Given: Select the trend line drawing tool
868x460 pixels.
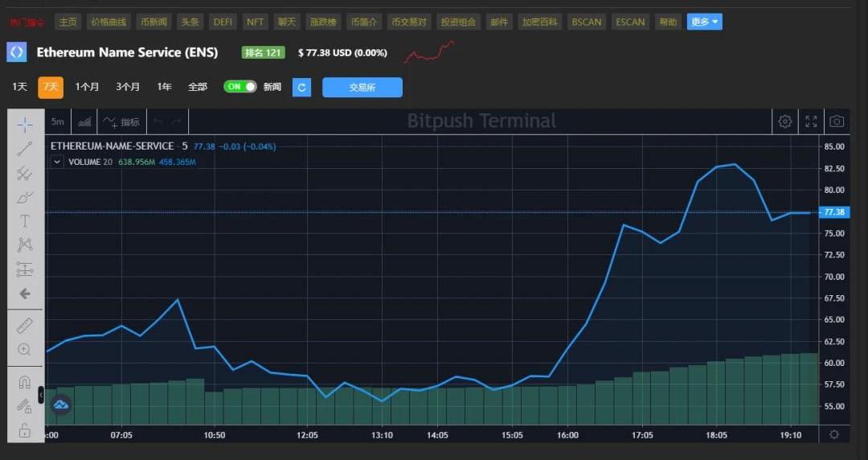Looking at the screenshot, I should [25, 149].
